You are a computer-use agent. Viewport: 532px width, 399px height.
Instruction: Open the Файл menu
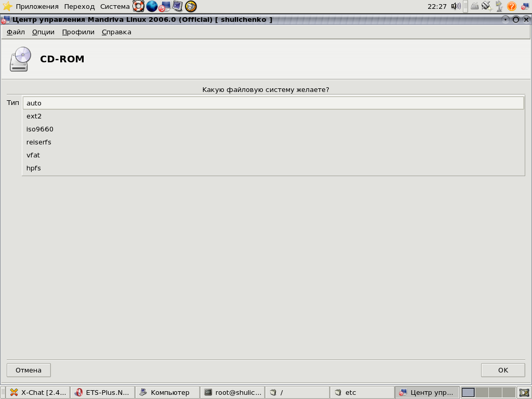pos(16,32)
